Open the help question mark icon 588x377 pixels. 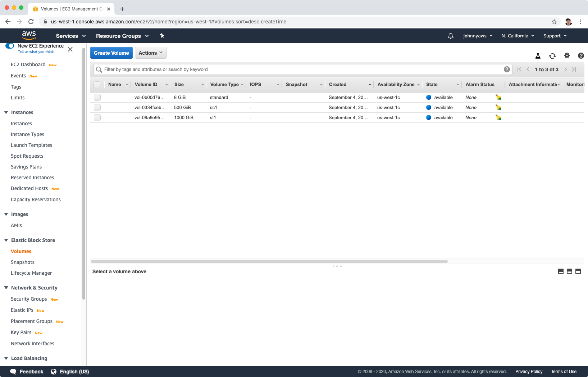pos(581,55)
